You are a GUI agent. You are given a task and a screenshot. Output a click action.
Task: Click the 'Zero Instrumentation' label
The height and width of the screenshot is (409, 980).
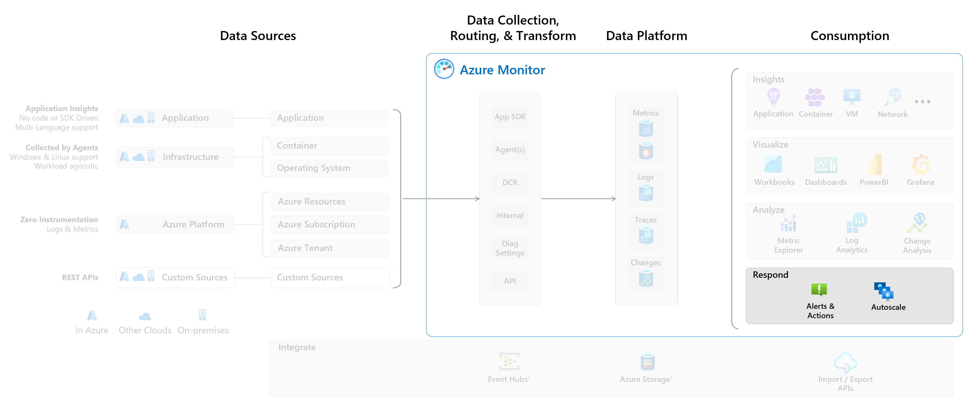tap(59, 220)
